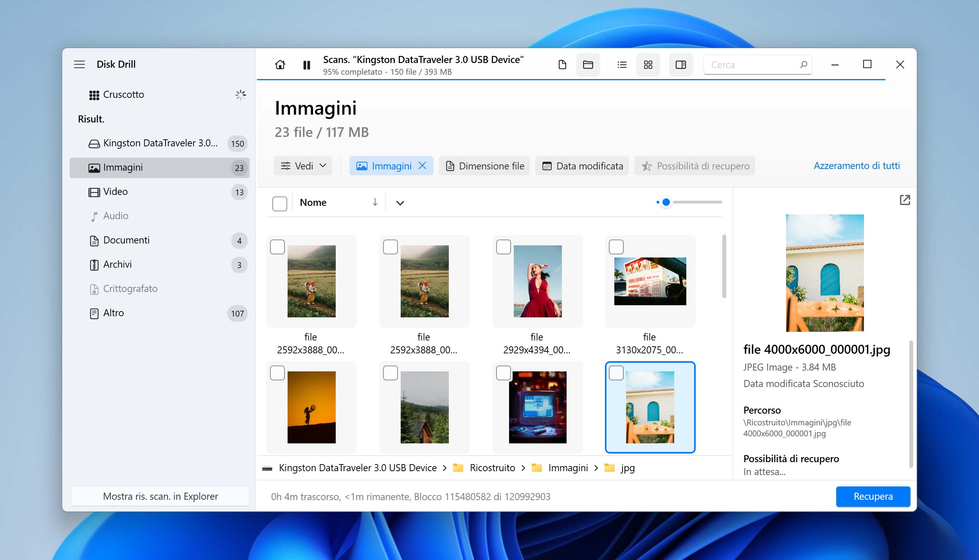Switch to file view icon

tap(562, 65)
